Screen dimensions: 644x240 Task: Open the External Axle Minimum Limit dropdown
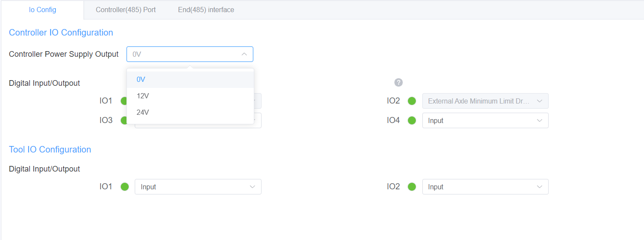485,101
